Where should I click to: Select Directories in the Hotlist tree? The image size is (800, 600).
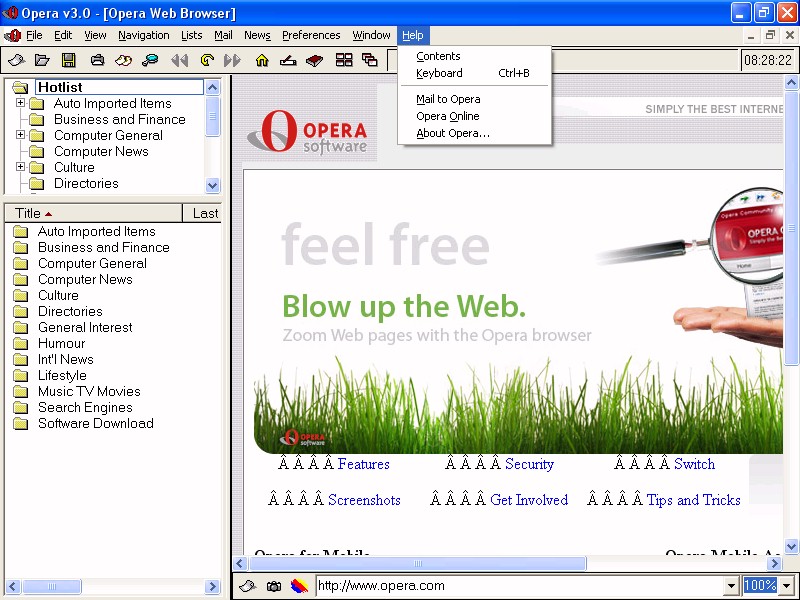(x=86, y=184)
